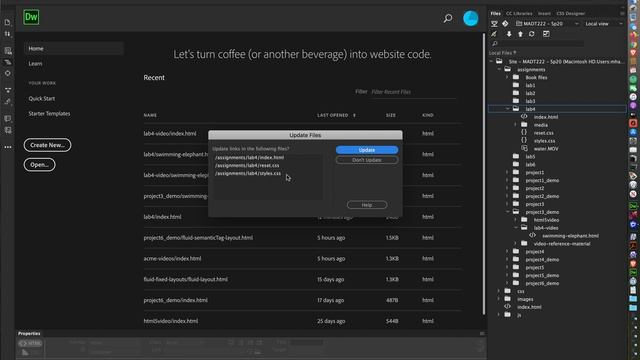Expand the video-reference-material folder

click(516, 244)
